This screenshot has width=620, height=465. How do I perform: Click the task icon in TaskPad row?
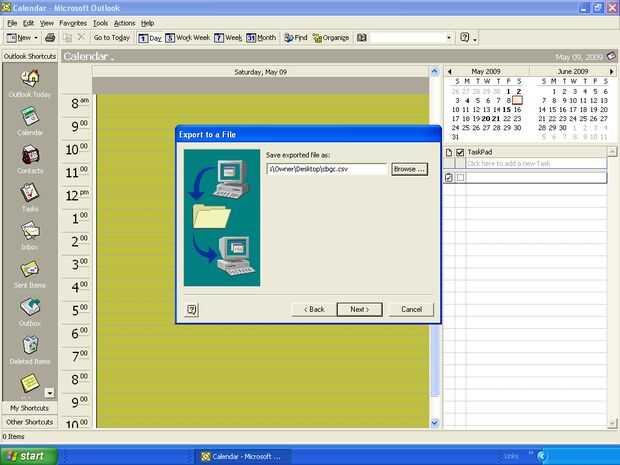click(449, 178)
